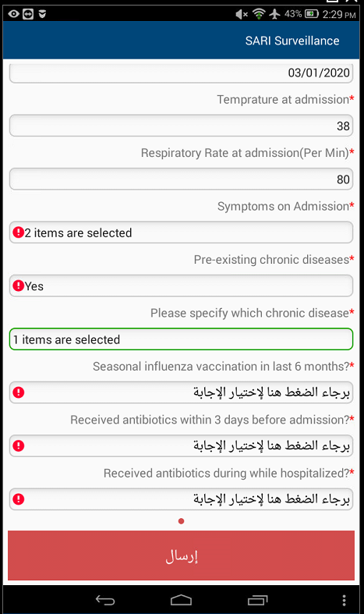This screenshot has width=364, height=614.
Task: Tap the Wi-Fi signal icon
Action: pyautogui.click(x=259, y=14)
